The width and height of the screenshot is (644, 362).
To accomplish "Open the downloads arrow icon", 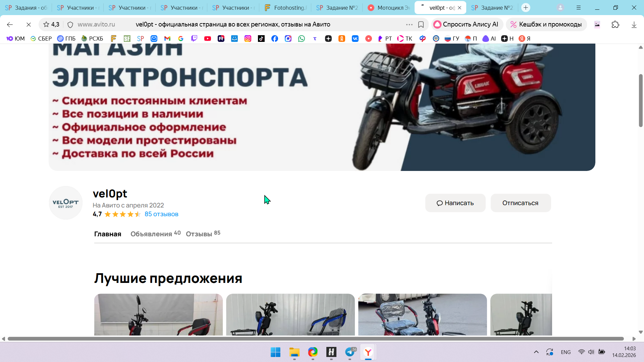I will [634, 24].
